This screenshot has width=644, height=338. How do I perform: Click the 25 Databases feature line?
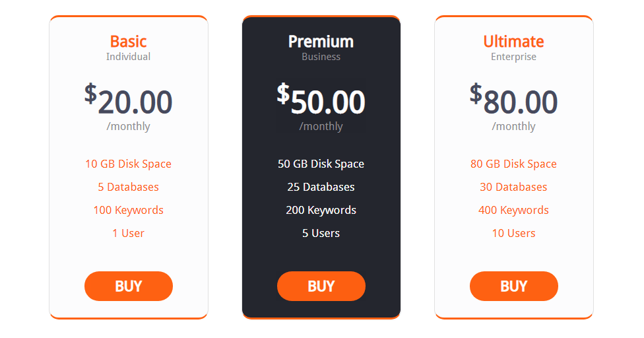[321, 187]
